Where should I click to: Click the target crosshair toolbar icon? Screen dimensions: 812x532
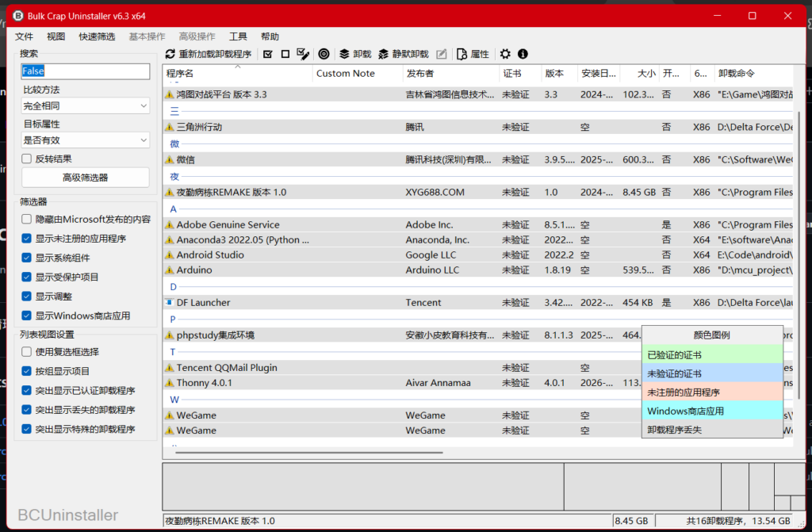324,54
